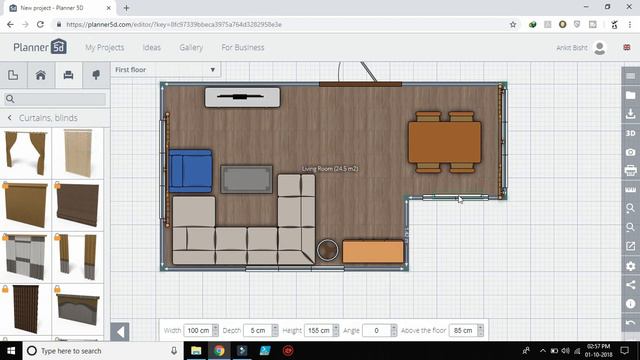The width and height of the screenshot is (640, 360).
Task: Change language via UK flag icon
Action: 627,47
